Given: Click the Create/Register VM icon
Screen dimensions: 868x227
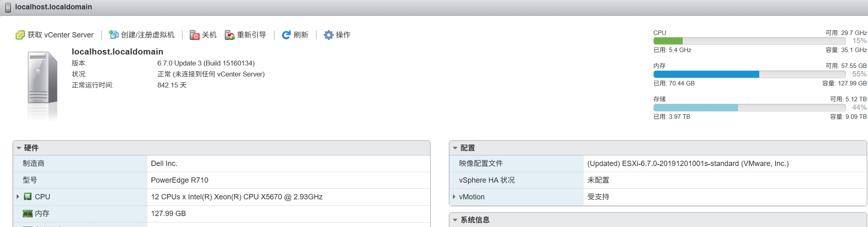Looking at the screenshot, I should pyautogui.click(x=114, y=35).
